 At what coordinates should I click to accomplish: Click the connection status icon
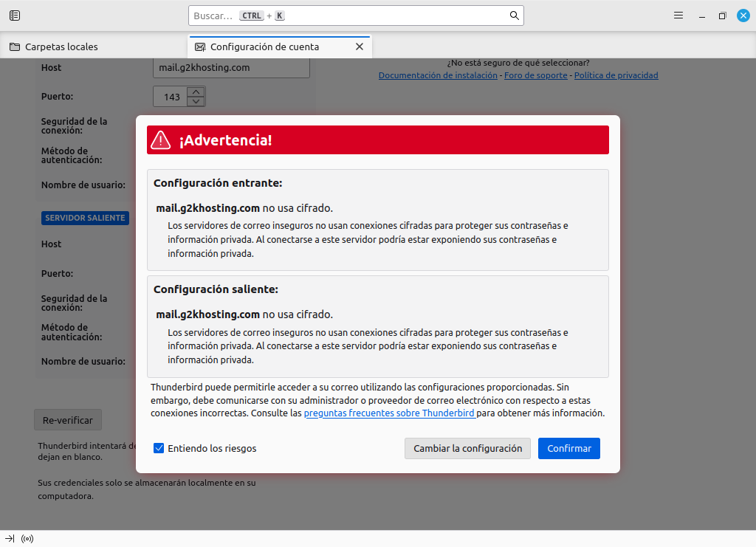pos(27,539)
